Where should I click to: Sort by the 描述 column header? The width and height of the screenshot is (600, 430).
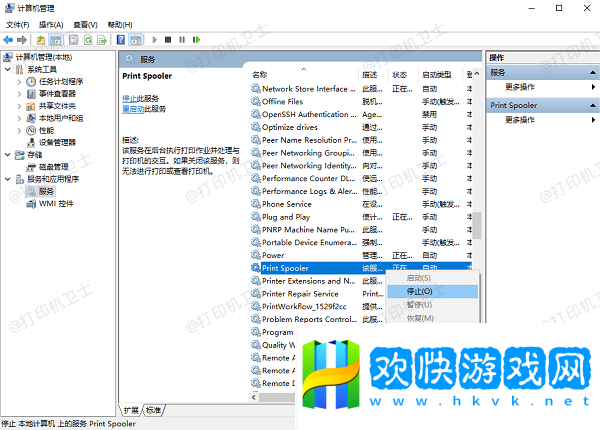(373, 75)
